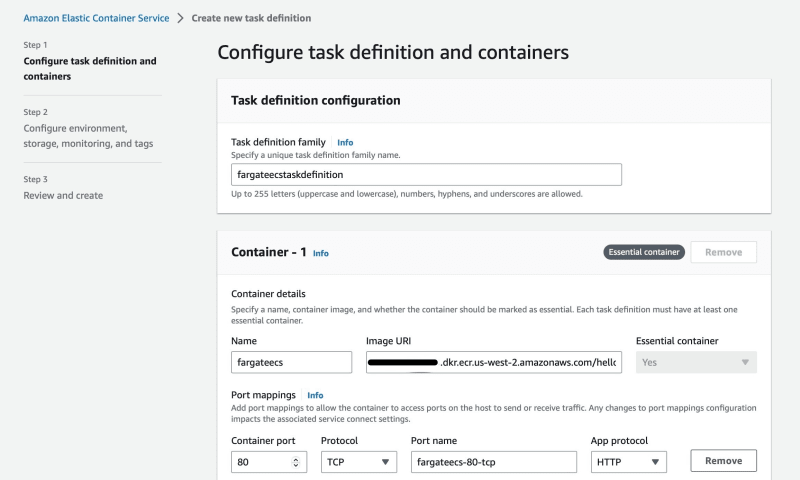The width and height of the screenshot is (800, 480).
Task: Click 'Configure task definition and containers' page title
Action: click(393, 53)
